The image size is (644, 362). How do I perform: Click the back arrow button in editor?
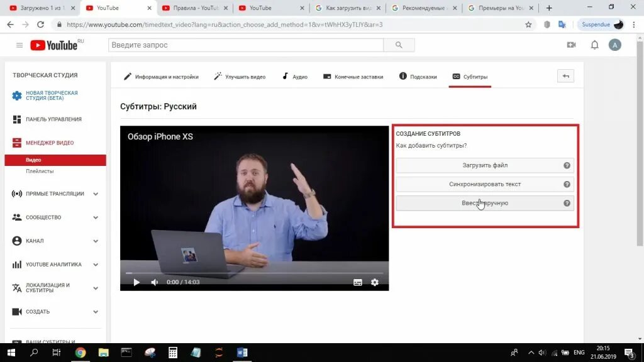[565, 76]
